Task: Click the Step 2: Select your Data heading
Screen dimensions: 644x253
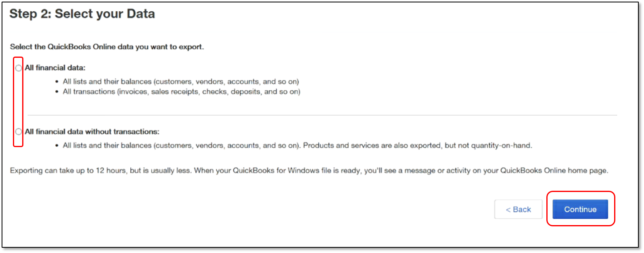Action: [x=82, y=14]
